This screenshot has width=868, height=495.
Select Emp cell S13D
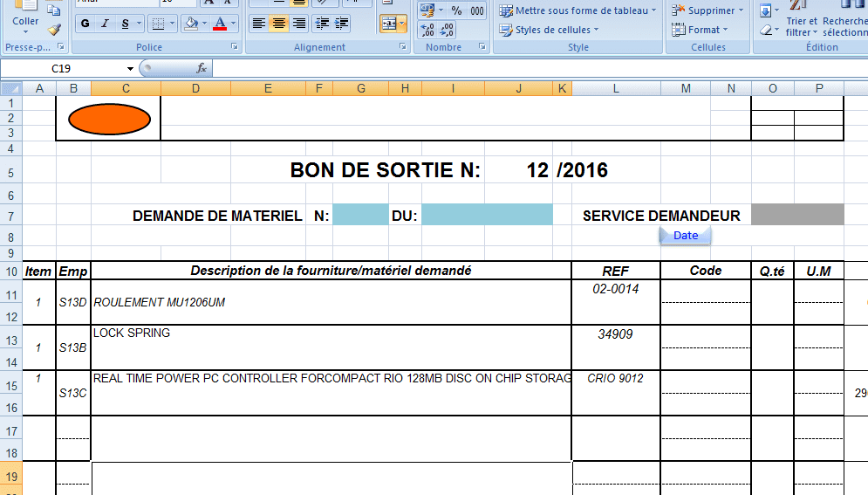73,302
